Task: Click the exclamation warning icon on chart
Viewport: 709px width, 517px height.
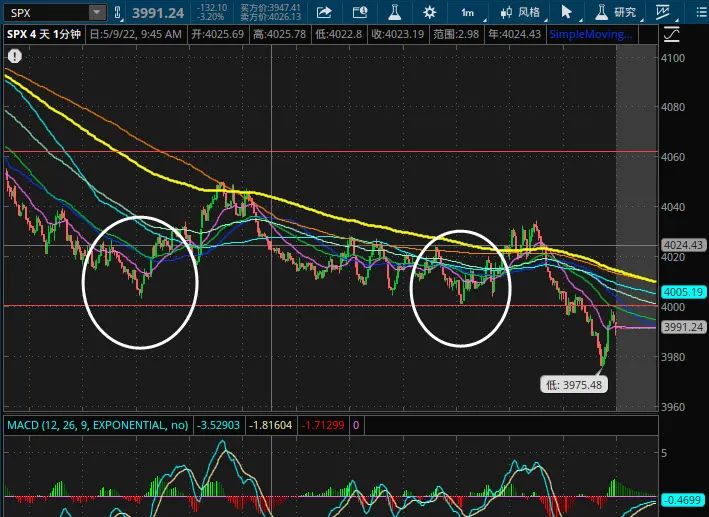Action: tap(15, 57)
